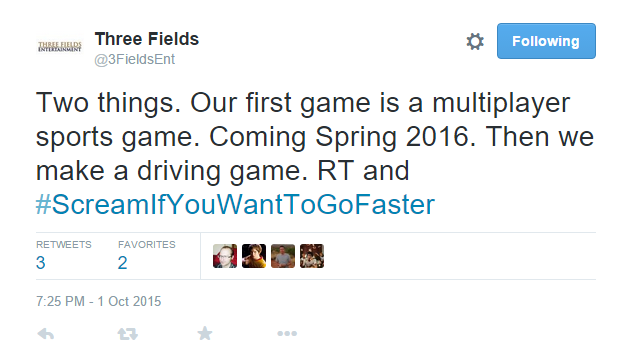
Task: Click the FAVORITES label
Action: (x=147, y=245)
